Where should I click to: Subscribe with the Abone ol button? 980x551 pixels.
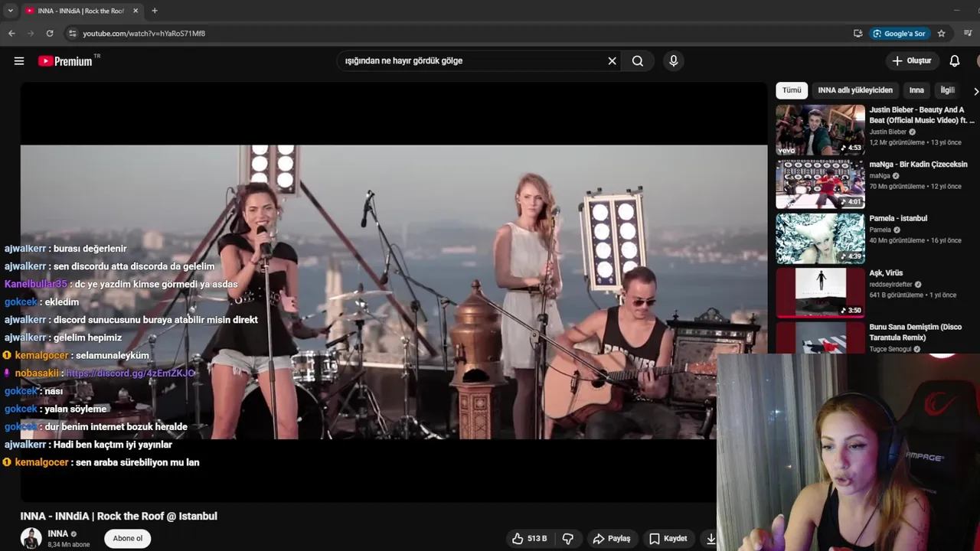click(x=128, y=539)
